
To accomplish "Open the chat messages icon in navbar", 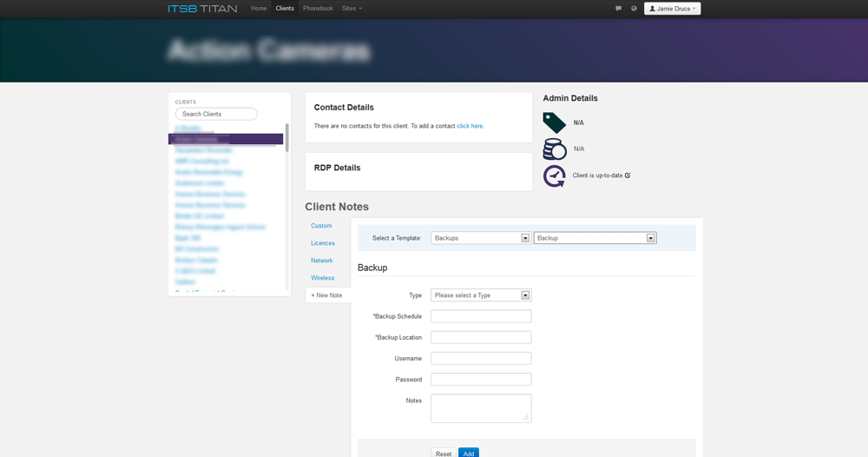I will pyautogui.click(x=618, y=9).
